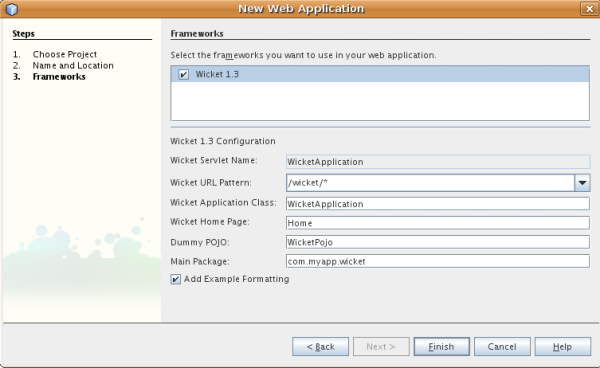Uncheck the Wicket 1.3 framework checkbox
The height and width of the screenshot is (368, 600).
(x=183, y=74)
